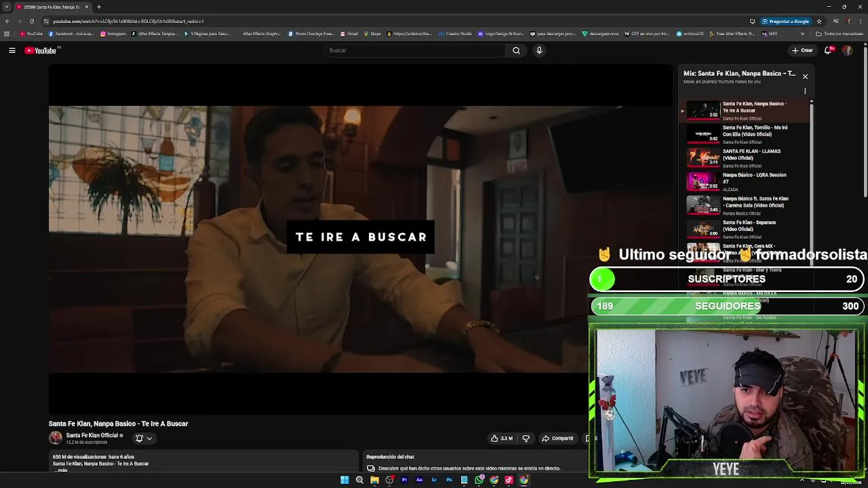
Task: Start voice search with microphone
Action: (539, 50)
